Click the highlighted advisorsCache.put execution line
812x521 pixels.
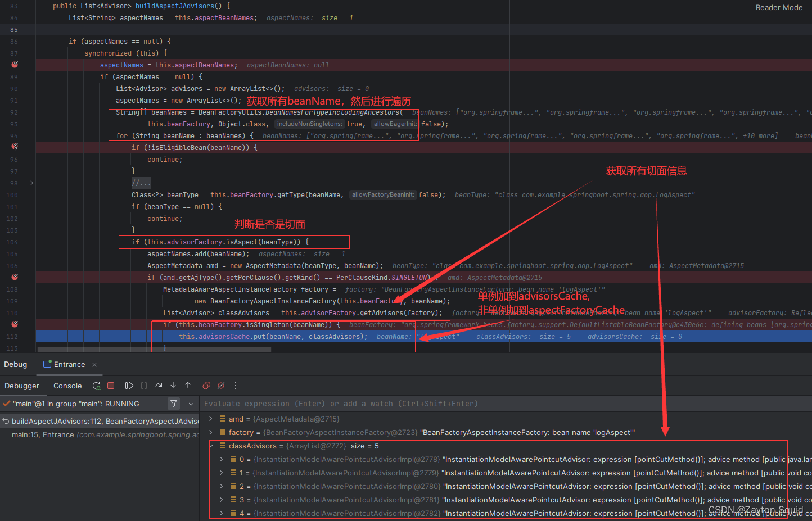pos(423,336)
